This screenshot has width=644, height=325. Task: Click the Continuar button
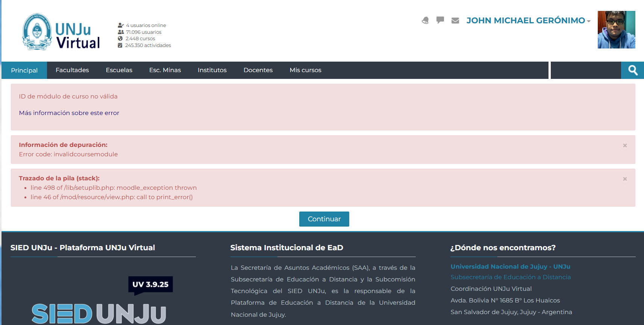click(324, 219)
